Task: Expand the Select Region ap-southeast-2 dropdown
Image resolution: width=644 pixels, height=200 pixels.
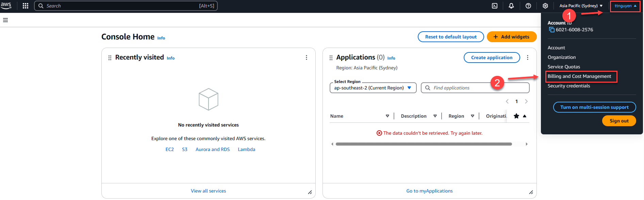Action: pyautogui.click(x=373, y=88)
